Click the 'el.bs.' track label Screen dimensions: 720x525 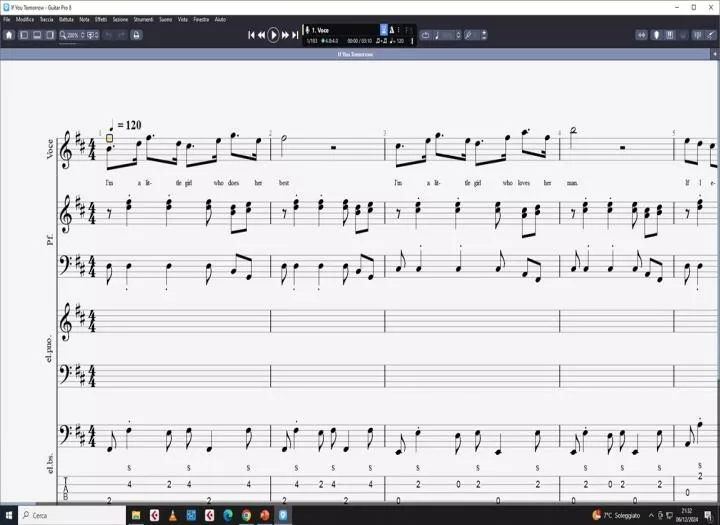50,463
